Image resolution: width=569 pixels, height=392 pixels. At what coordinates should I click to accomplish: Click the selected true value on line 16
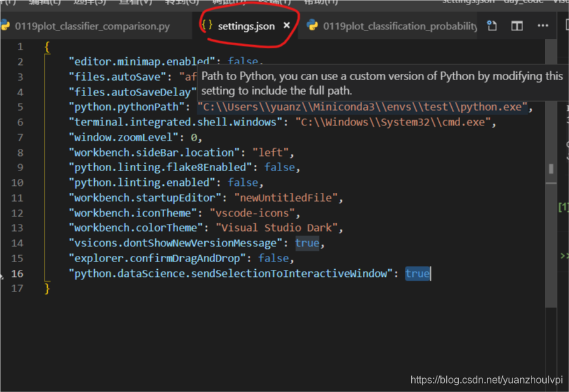coord(417,274)
